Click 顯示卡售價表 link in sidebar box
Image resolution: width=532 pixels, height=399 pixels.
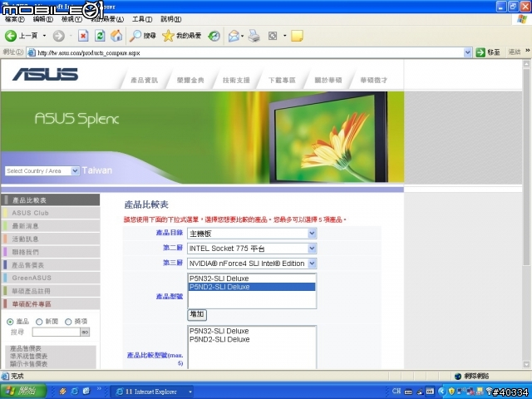tap(28, 364)
